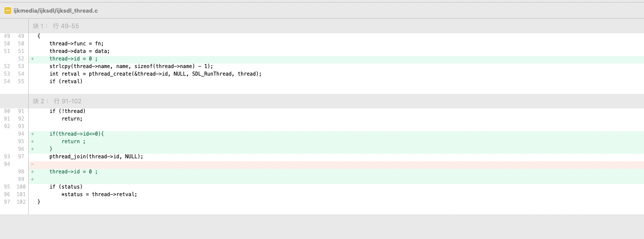Click the 'return;' line at new line 92
Image resolution: width=644 pixels, height=239 pixels.
click(72, 118)
